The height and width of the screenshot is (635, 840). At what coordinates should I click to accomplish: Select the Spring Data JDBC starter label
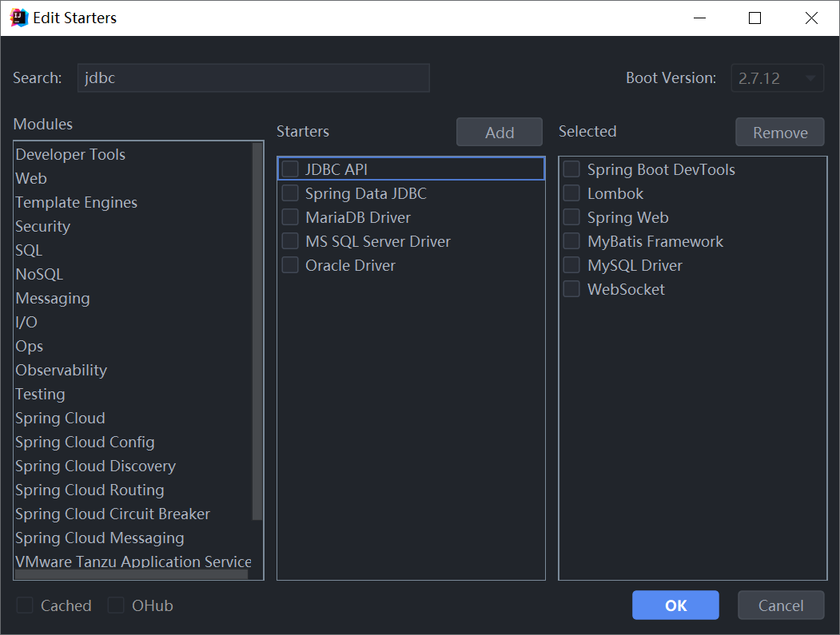click(x=366, y=193)
